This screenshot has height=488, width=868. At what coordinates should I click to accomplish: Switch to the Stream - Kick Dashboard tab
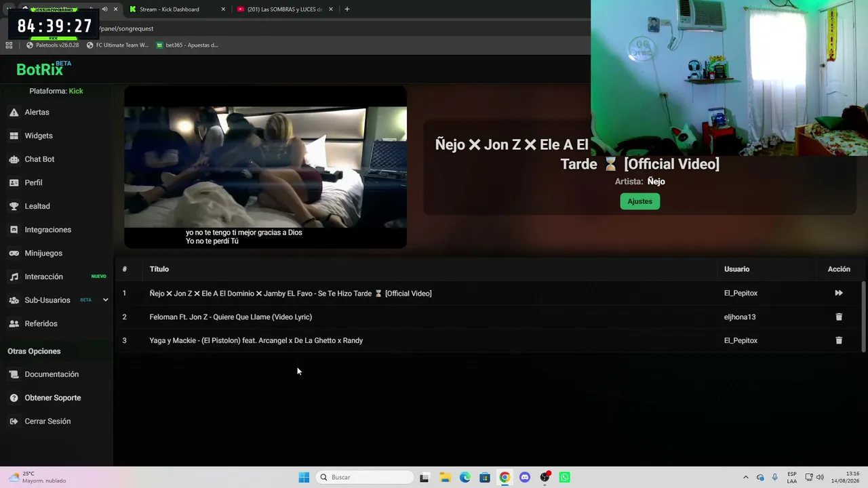click(176, 9)
